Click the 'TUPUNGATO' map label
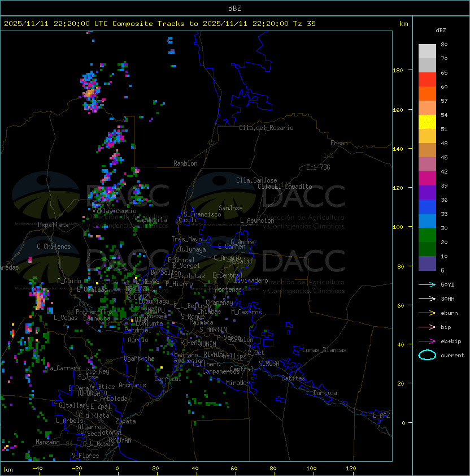The image size is (470, 476). point(92,393)
